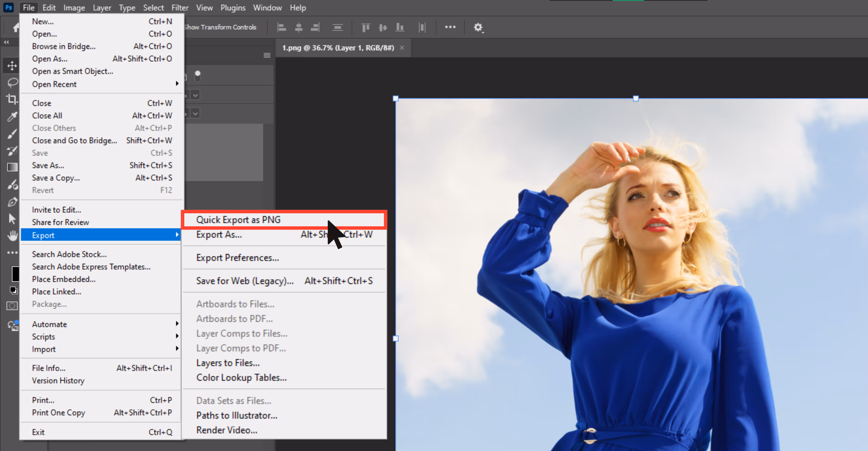The width and height of the screenshot is (868, 451).
Task: Choose Version History
Action: (100, 380)
